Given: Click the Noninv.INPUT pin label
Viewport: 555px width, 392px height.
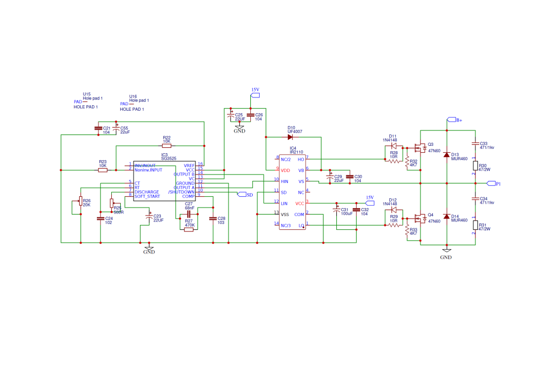Looking at the screenshot, I should [x=148, y=170].
